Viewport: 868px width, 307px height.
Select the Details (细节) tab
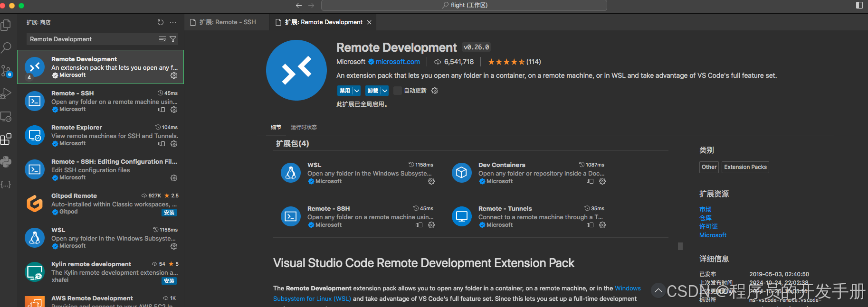click(x=276, y=127)
